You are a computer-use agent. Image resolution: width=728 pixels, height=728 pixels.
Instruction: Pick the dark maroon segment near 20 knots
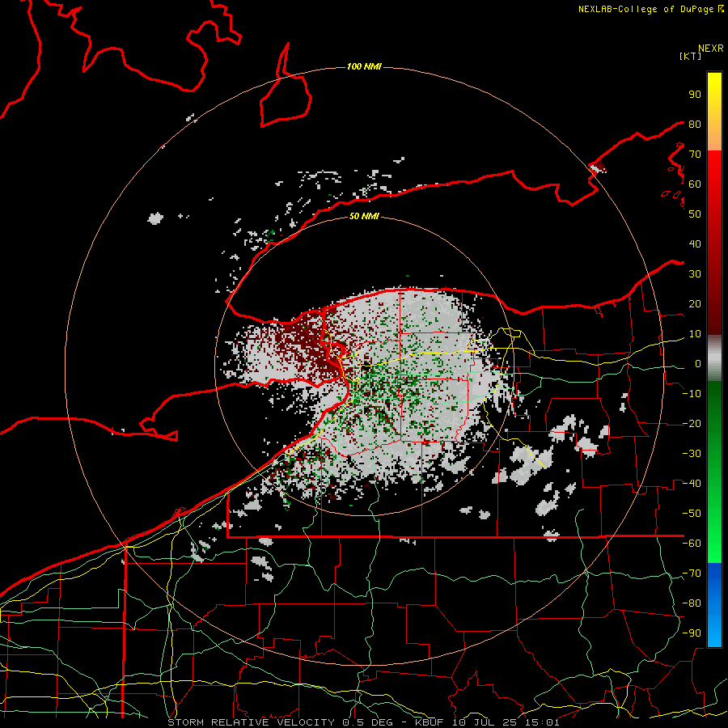pos(714,304)
